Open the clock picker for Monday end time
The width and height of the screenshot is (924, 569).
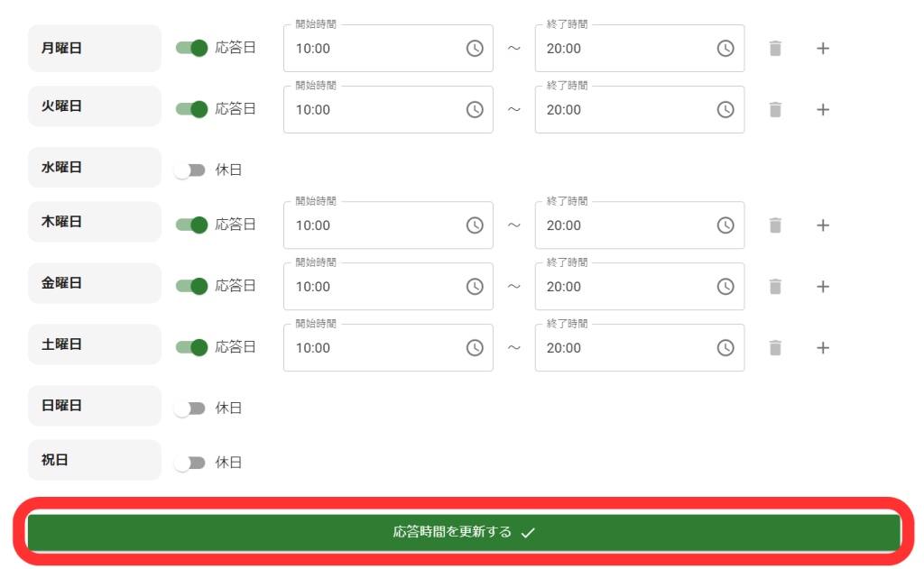725,49
